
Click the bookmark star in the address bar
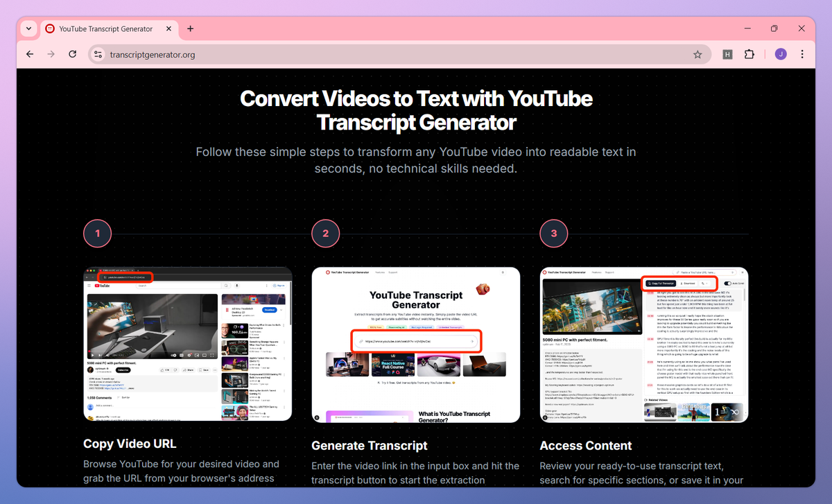[697, 53]
